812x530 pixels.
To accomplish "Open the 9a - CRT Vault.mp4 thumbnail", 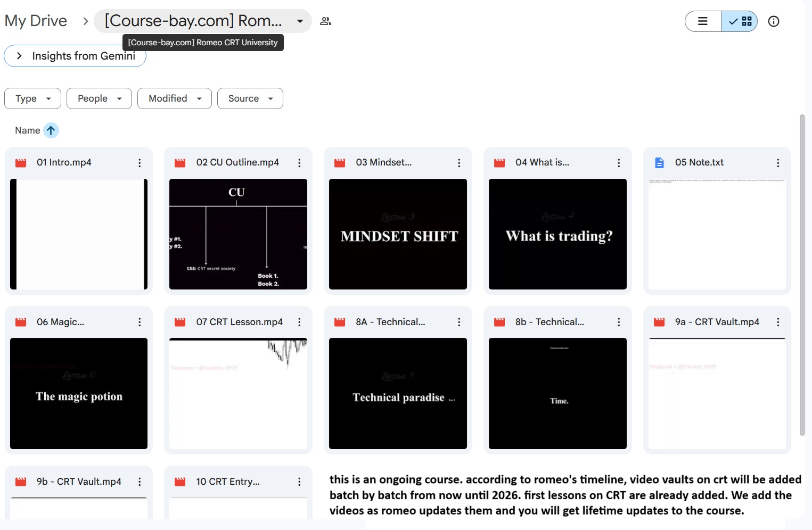I will (x=717, y=394).
